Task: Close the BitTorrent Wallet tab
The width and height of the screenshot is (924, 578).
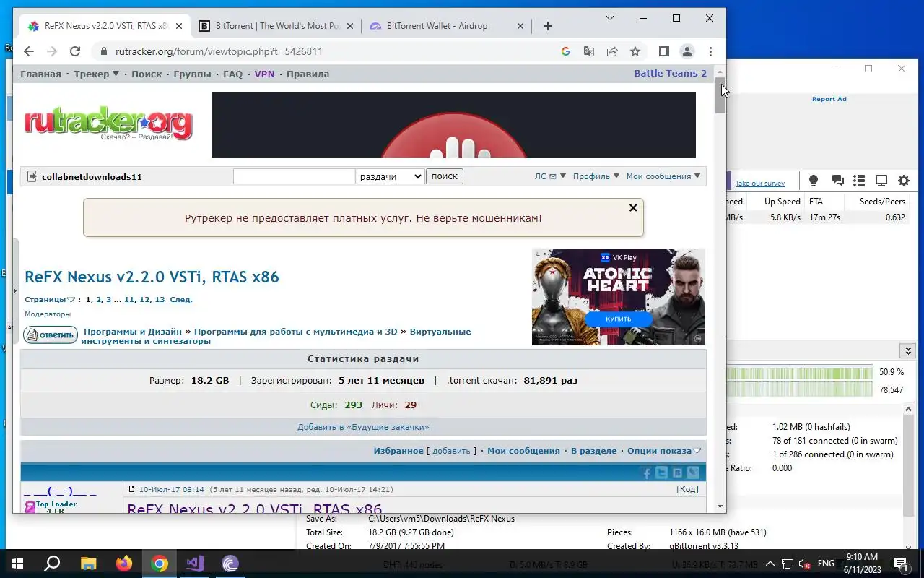Action: (x=520, y=26)
